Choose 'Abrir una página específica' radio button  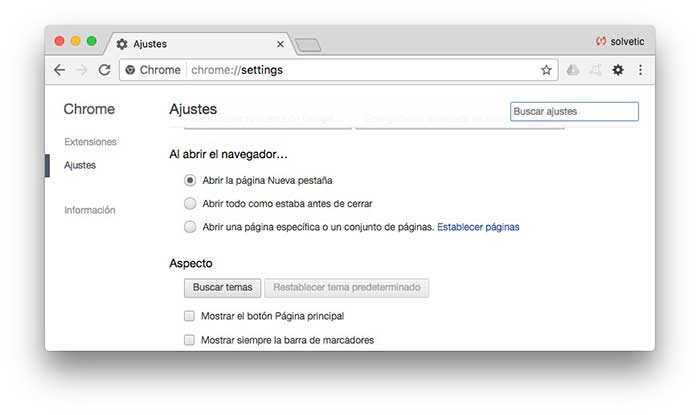pos(190,227)
